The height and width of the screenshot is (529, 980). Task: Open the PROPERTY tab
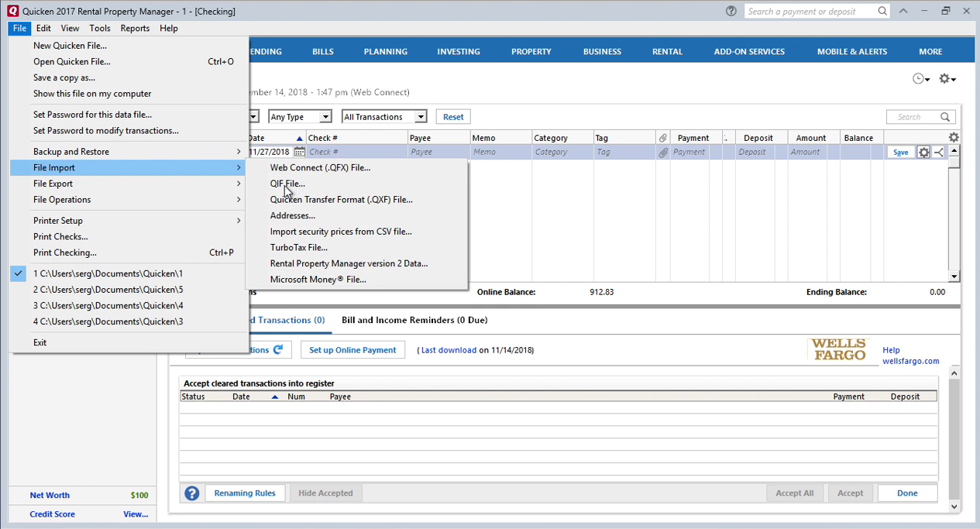(531, 51)
